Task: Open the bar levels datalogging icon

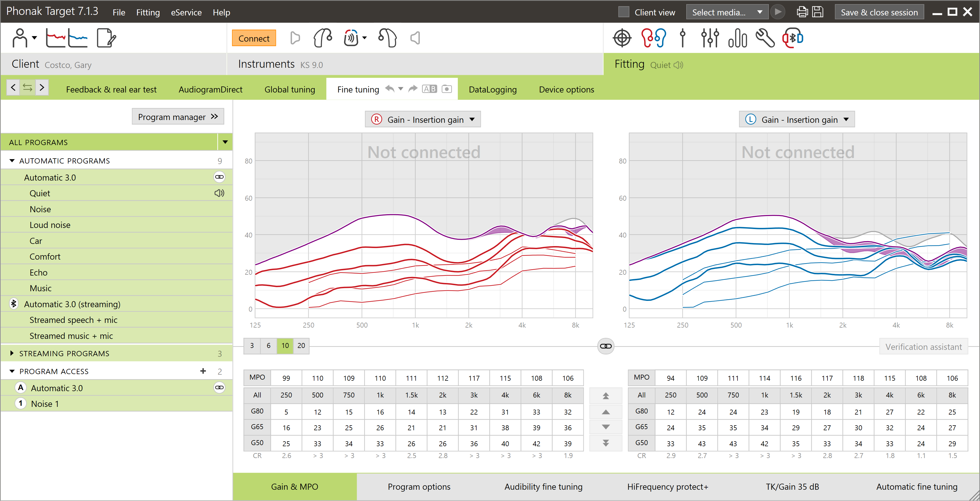Action: pos(737,38)
